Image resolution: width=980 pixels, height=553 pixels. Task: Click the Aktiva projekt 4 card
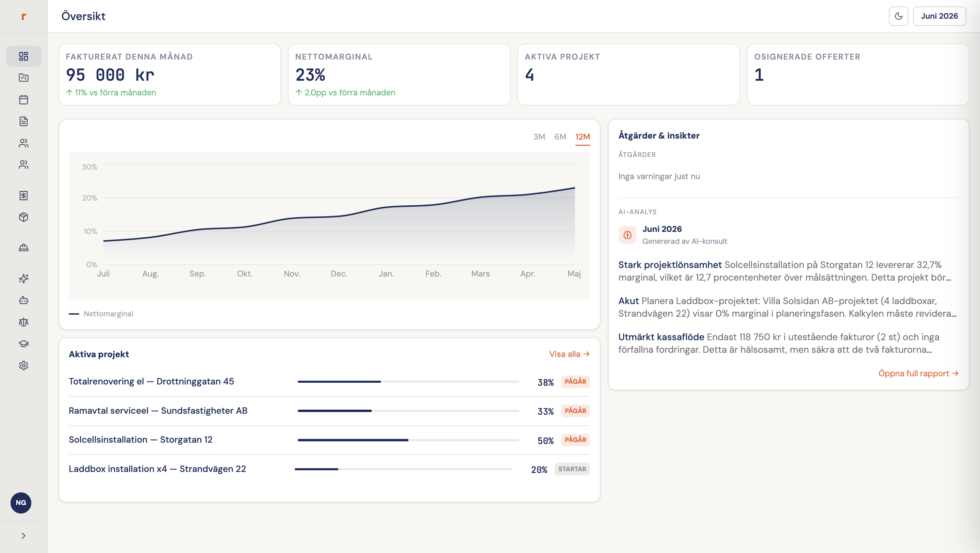628,75
